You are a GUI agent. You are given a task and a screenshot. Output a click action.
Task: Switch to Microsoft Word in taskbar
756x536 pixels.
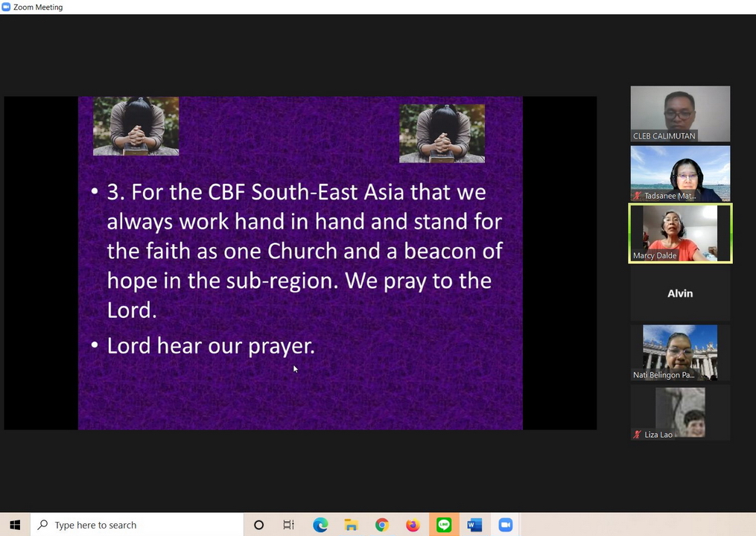(474, 525)
